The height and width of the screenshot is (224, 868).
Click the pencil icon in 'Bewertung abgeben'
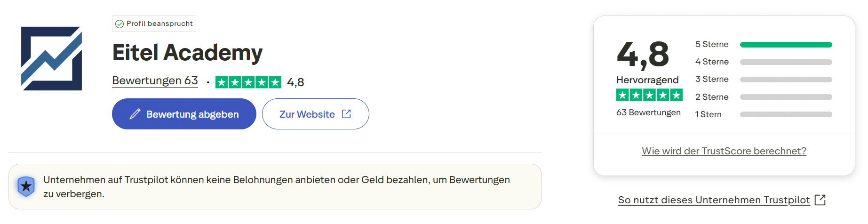coord(135,114)
